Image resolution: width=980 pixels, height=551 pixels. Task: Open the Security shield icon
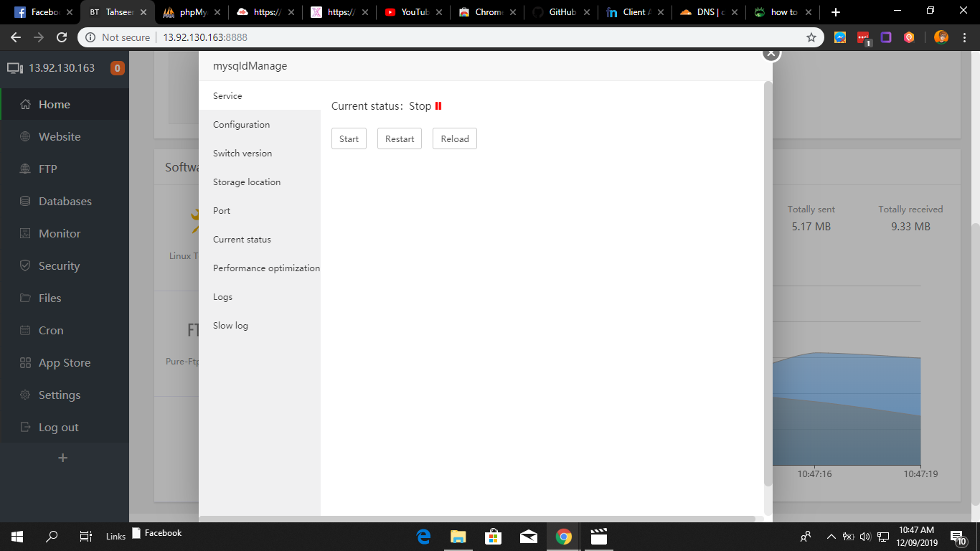25,266
